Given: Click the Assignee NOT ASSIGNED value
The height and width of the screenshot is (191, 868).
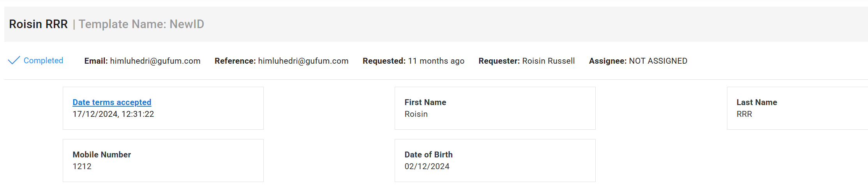Looking at the screenshot, I should (x=658, y=61).
